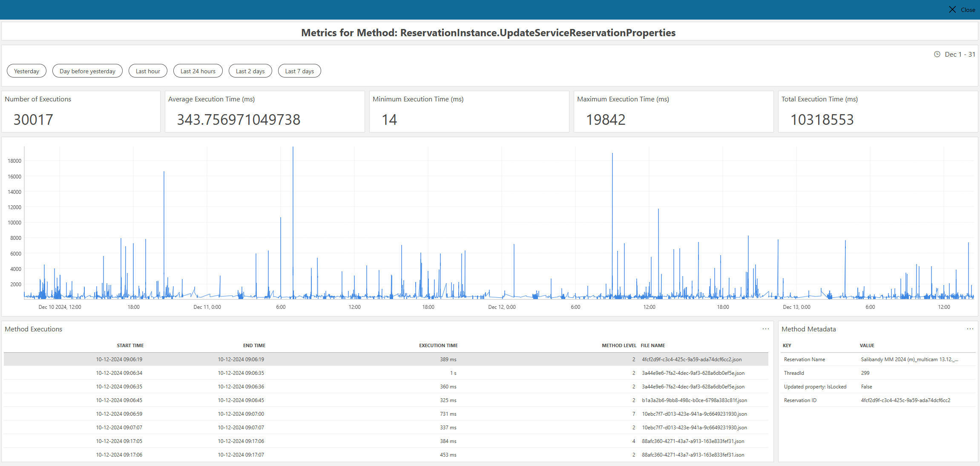Click Maximum Execution Time value 19842
Image resolution: width=980 pixels, height=466 pixels.
coord(606,119)
